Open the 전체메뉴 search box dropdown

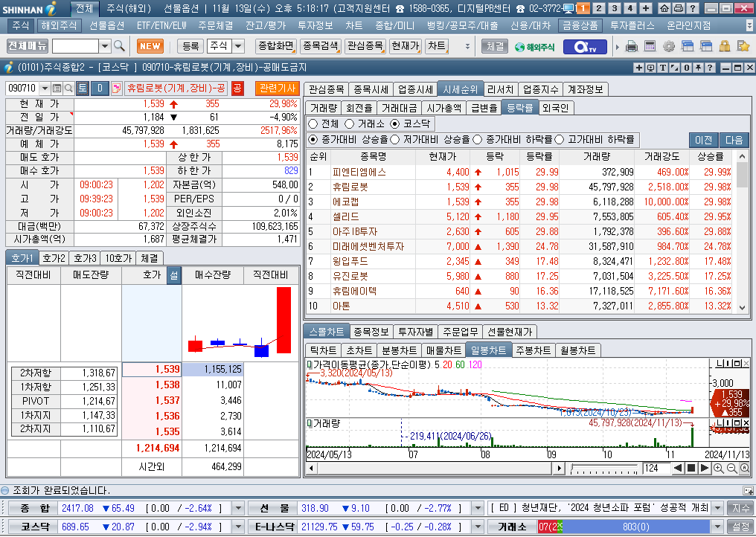tap(105, 46)
